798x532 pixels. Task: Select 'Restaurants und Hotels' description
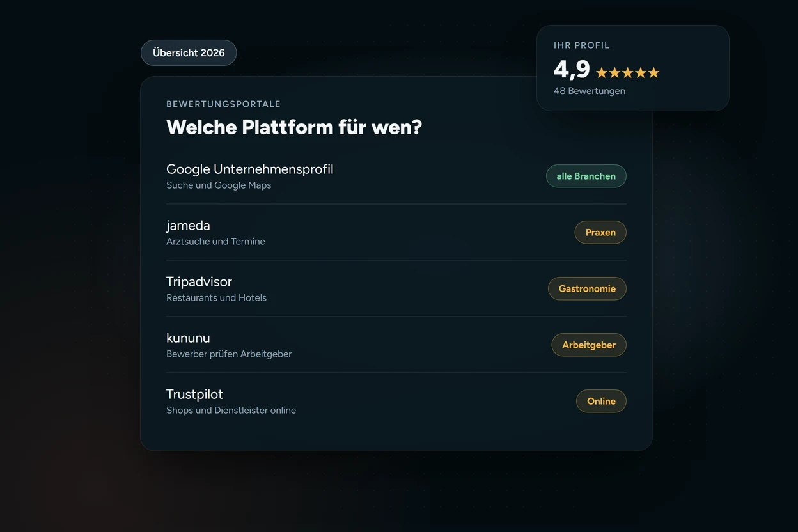click(x=216, y=297)
